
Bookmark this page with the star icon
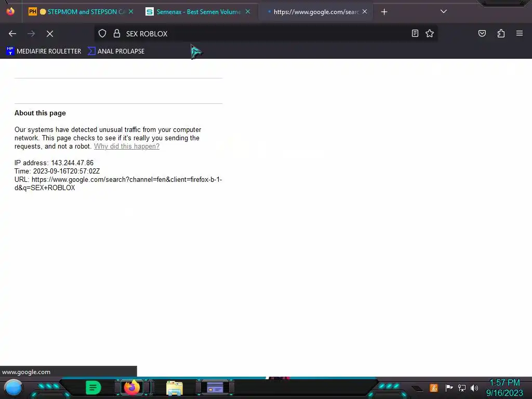pyautogui.click(x=430, y=33)
